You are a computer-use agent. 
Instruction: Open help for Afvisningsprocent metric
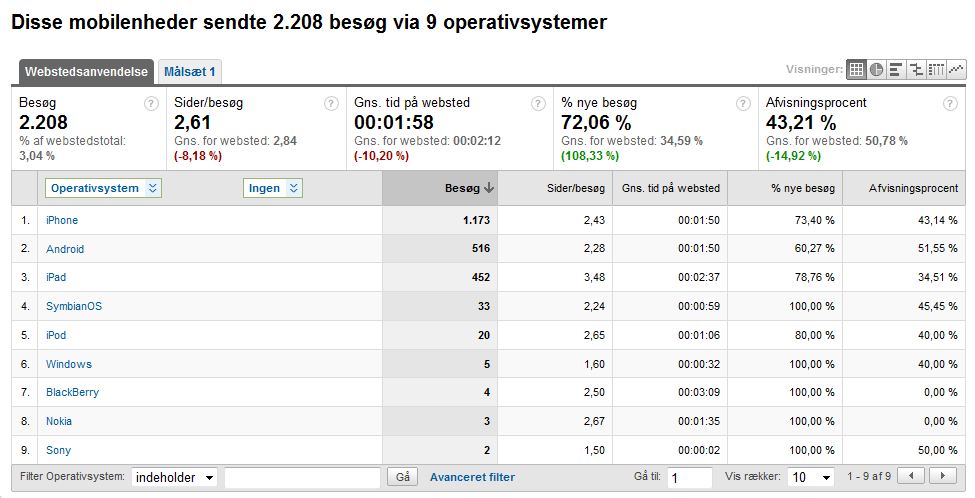[950, 103]
